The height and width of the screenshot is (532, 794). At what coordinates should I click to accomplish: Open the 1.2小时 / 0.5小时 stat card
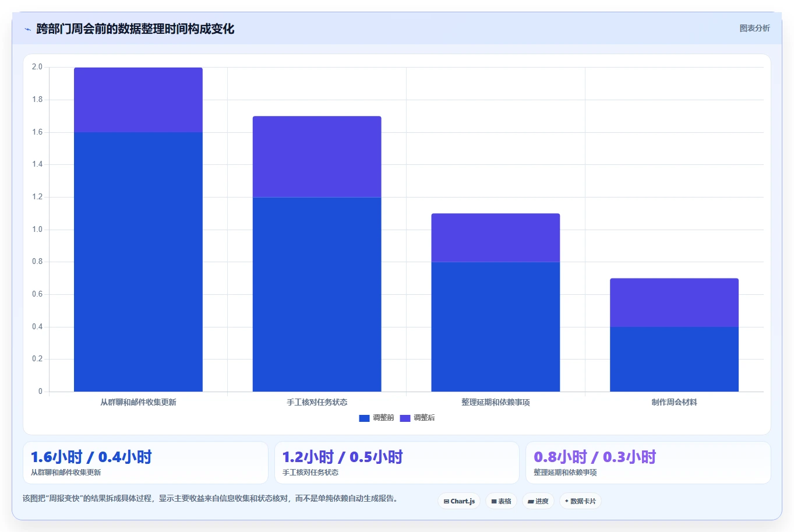(397, 463)
